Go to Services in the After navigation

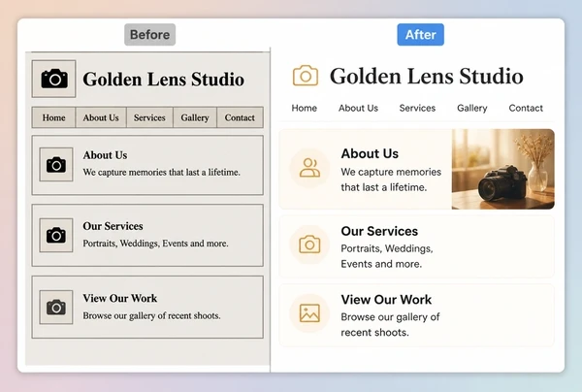point(417,108)
